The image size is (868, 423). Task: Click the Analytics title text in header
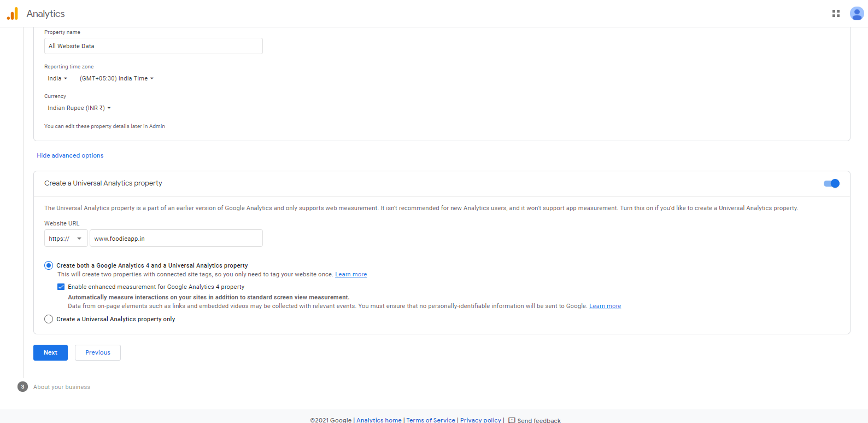pyautogui.click(x=45, y=14)
